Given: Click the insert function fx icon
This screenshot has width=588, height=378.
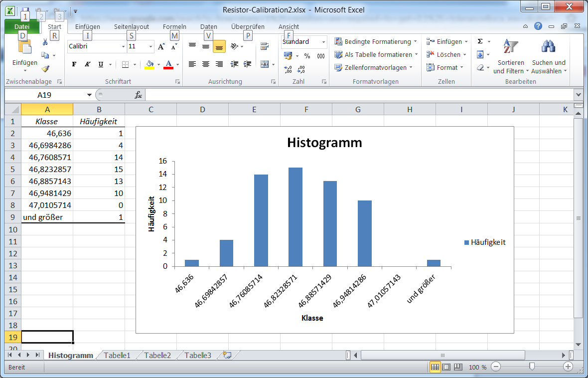Looking at the screenshot, I should 139,95.
